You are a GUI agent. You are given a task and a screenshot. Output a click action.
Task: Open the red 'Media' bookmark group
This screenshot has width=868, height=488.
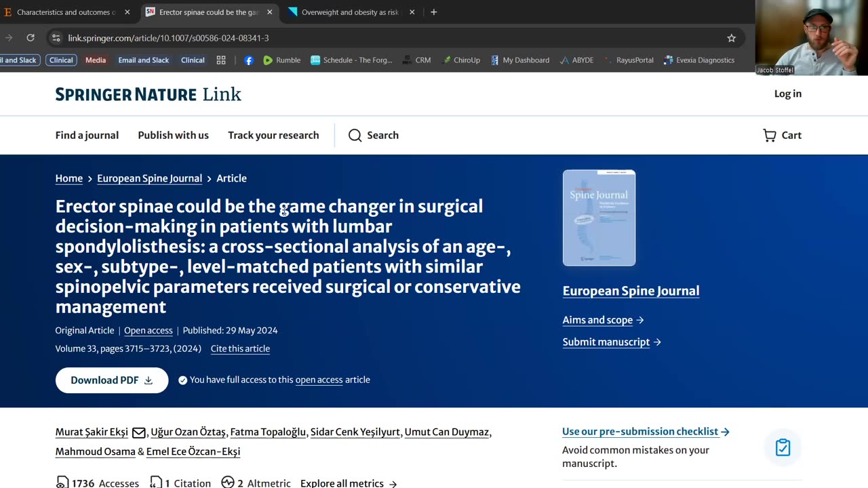point(96,60)
